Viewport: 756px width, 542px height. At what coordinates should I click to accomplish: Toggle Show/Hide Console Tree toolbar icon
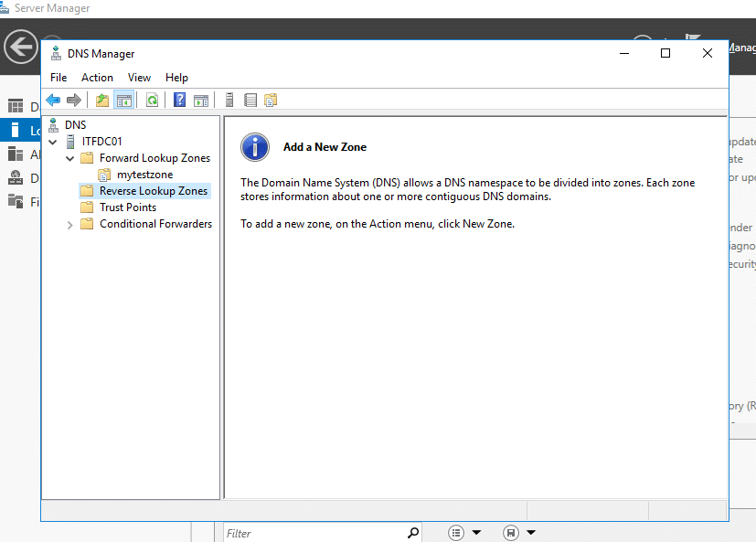click(123, 101)
